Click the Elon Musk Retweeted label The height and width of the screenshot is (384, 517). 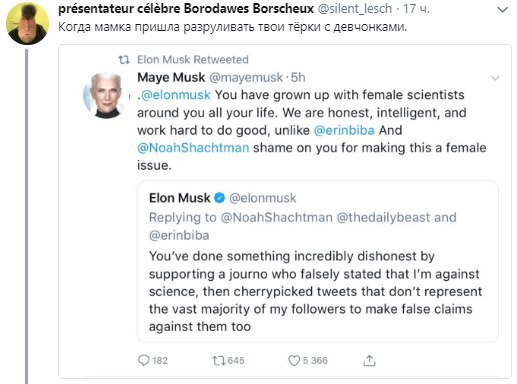193,60
